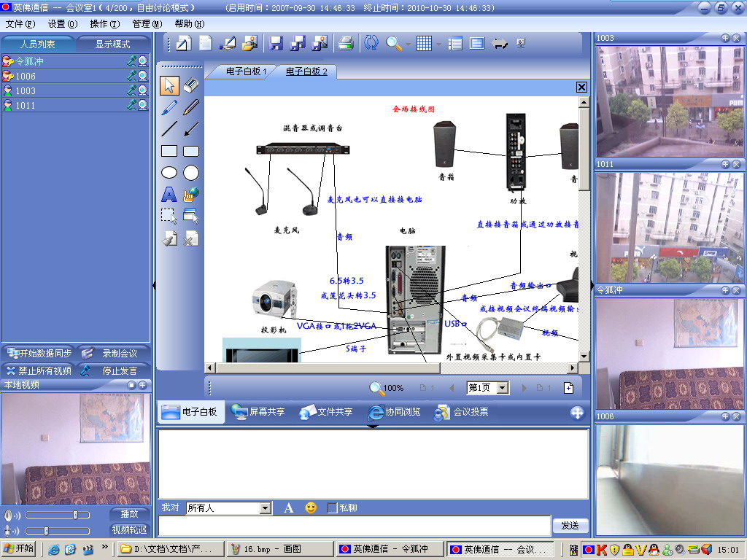This screenshot has width=747, height=560.
Task: Select the arrow line drawing tool
Action: 191,129
